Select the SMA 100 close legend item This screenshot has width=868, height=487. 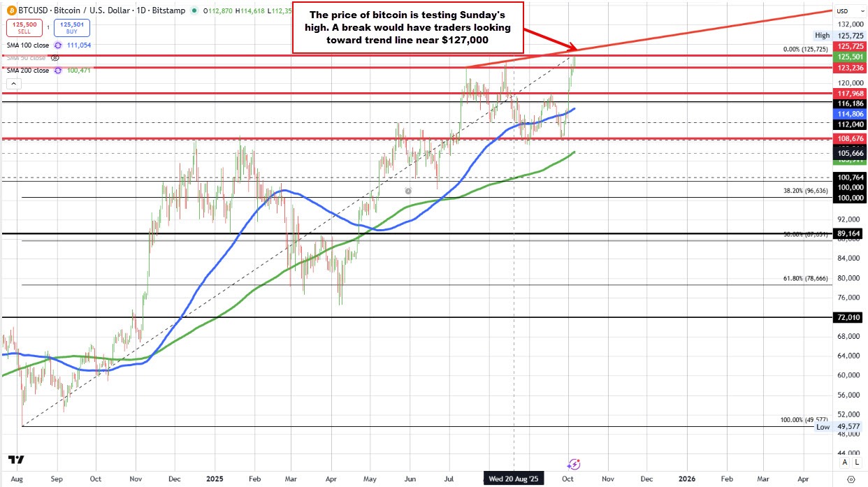pos(27,44)
